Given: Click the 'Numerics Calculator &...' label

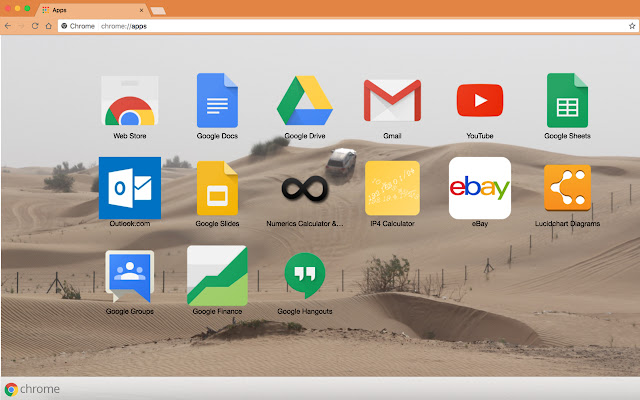Looking at the screenshot, I should pyautogui.click(x=305, y=224).
